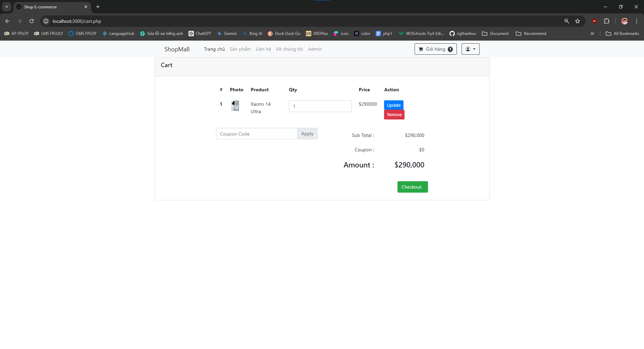This screenshot has height=349, width=644.
Task: Expand the hidden bookmarks chevron
Action: (592, 34)
